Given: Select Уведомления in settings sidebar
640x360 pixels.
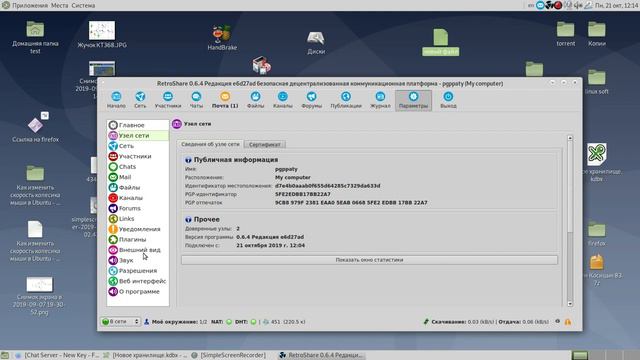Looking at the screenshot, I should tap(138, 229).
